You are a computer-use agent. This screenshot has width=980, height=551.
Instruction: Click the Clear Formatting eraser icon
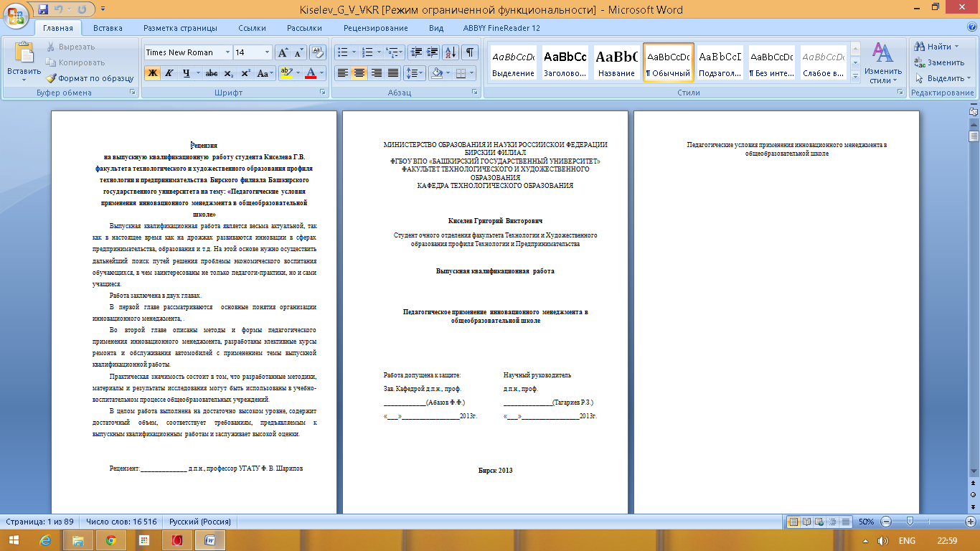[319, 52]
